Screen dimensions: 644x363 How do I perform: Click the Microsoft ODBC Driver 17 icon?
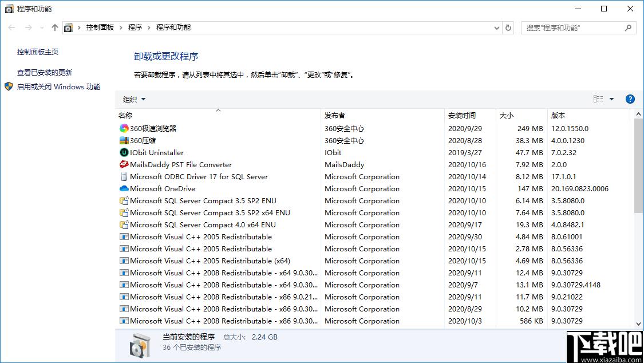click(124, 176)
